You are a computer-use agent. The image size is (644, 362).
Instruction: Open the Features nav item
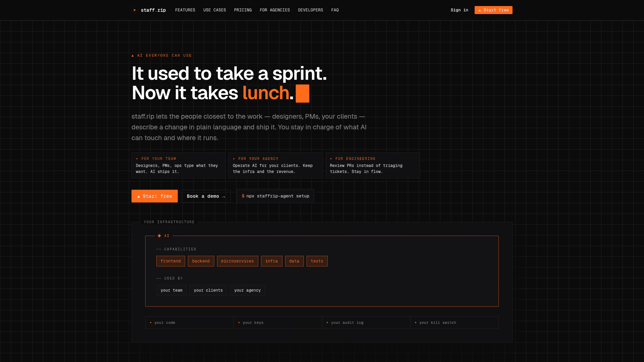(x=185, y=10)
